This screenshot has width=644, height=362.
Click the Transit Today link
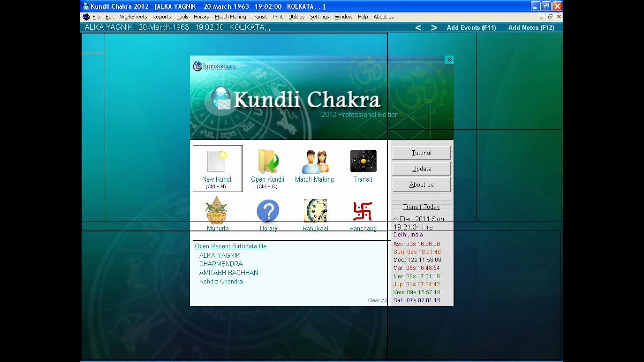click(x=421, y=207)
